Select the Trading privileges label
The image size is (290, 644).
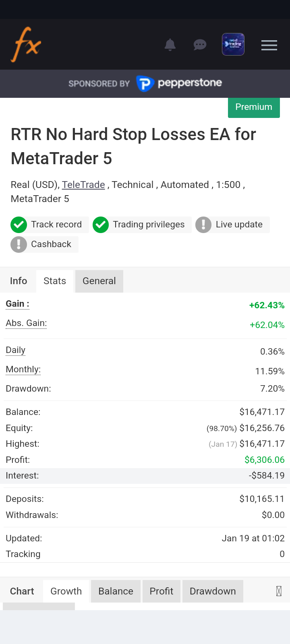(149, 225)
